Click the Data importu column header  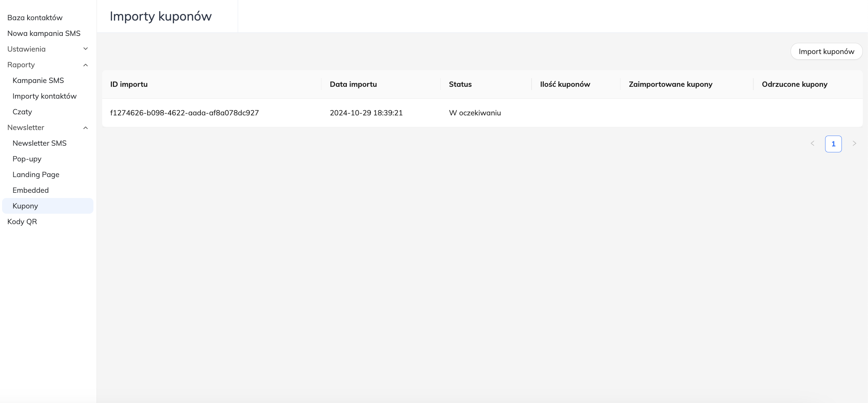point(353,84)
